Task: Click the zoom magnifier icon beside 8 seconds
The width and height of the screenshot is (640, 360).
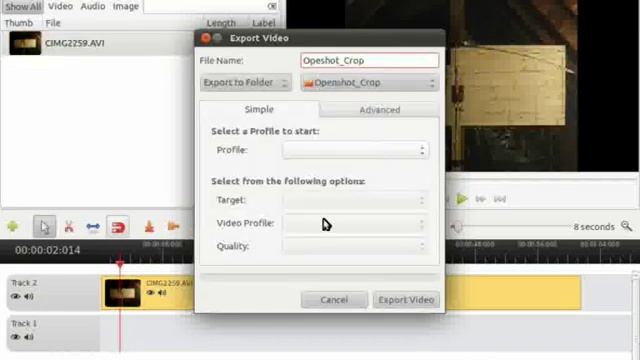Action: point(626,226)
